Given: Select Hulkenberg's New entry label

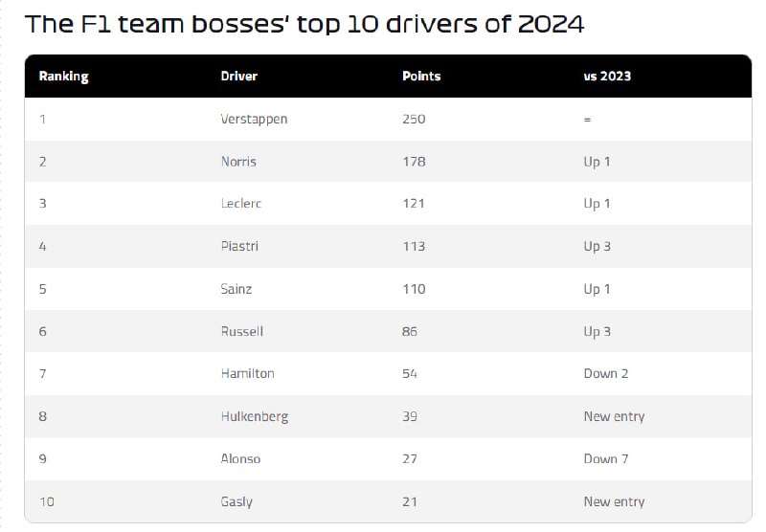Looking at the screenshot, I should click(x=614, y=417).
